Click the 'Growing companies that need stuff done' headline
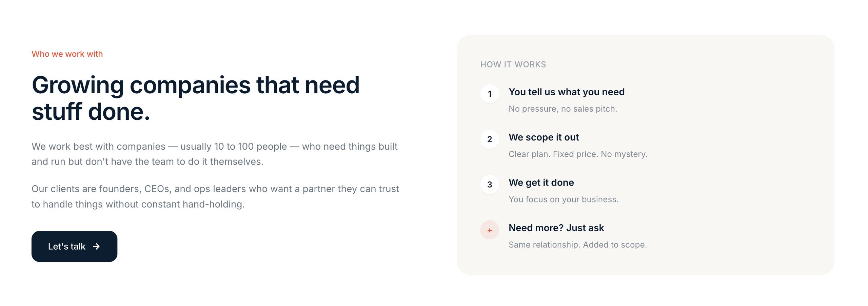 coord(195,98)
